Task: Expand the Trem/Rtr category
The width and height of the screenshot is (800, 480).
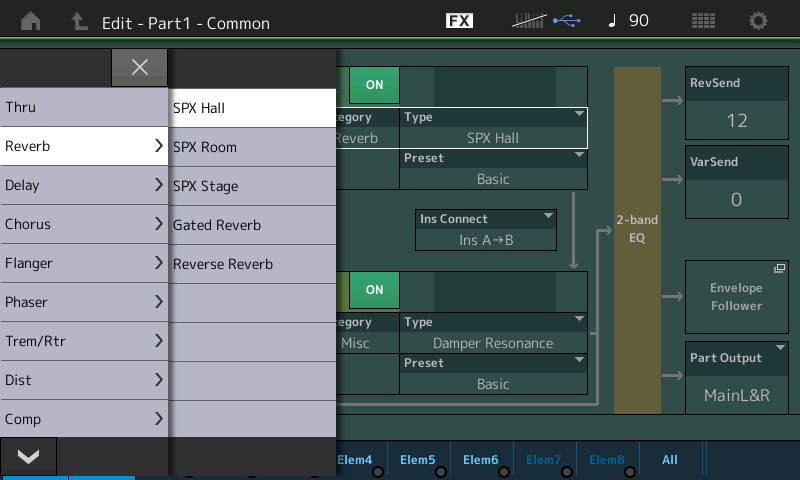Action: coord(84,341)
